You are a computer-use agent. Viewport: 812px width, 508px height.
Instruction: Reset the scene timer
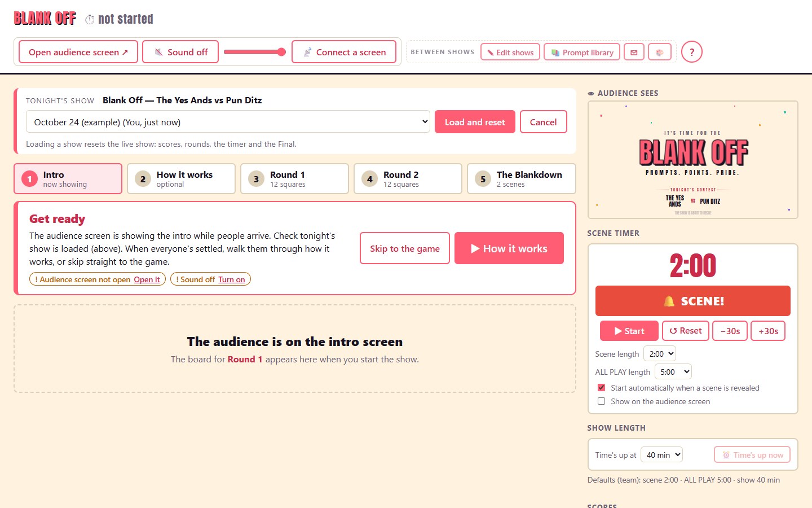click(x=686, y=331)
